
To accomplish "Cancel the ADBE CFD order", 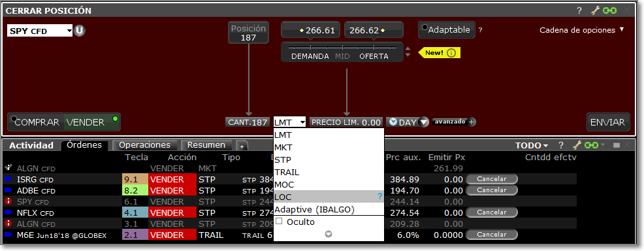I will 492,190.
